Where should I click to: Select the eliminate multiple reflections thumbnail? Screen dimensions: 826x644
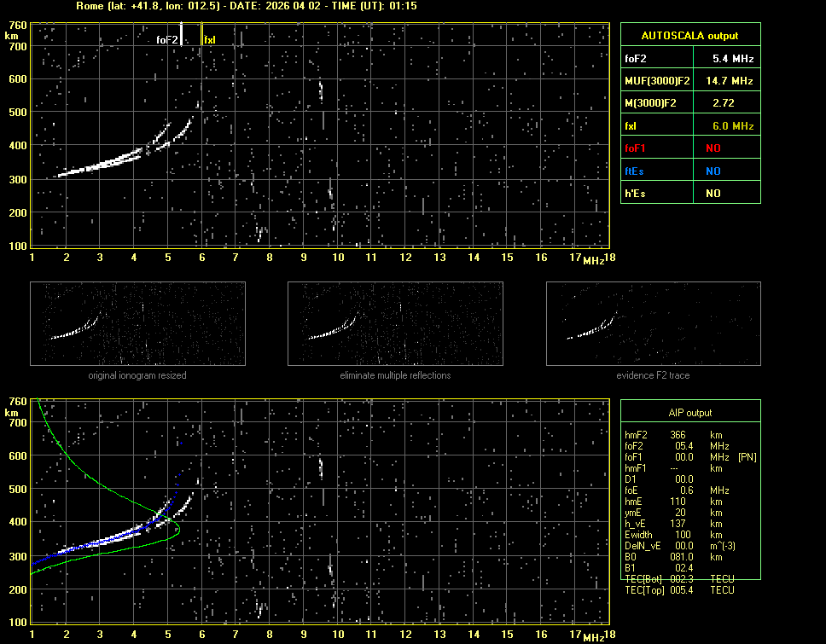click(x=395, y=323)
